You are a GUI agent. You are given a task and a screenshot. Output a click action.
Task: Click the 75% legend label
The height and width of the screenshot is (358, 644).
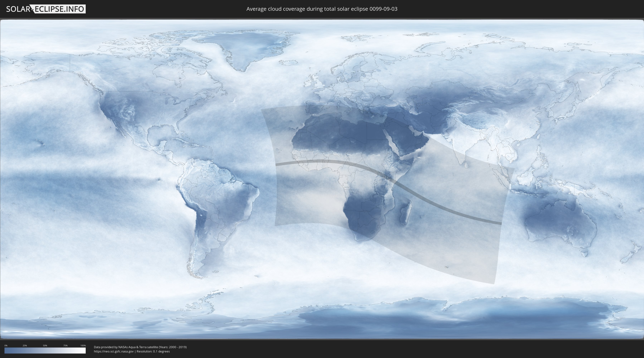coord(65,345)
